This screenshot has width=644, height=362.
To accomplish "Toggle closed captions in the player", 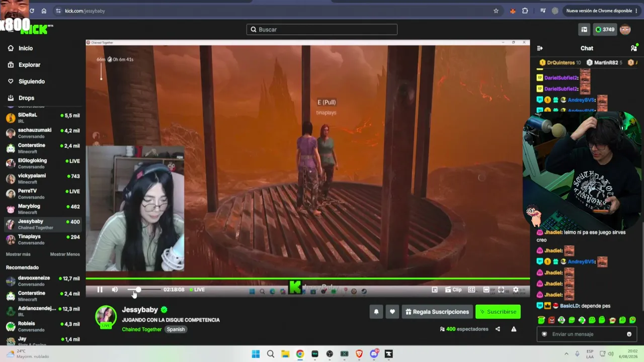I will pos(471,290).
